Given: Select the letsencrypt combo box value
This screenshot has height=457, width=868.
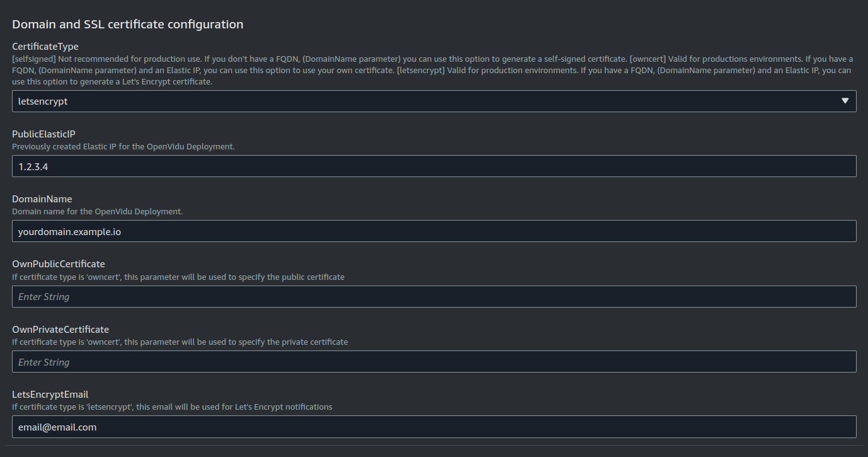Looking at the screenshot, I should (x=434, y=101).
